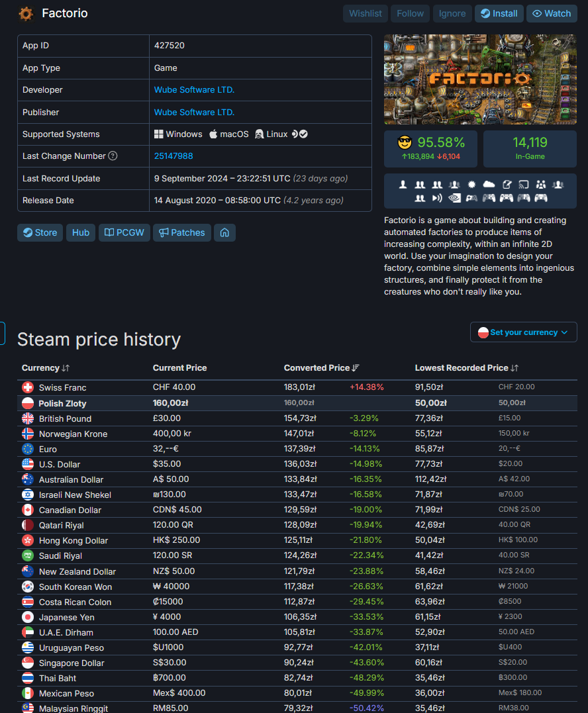Click the Swiss flag icon

(28, 387)
